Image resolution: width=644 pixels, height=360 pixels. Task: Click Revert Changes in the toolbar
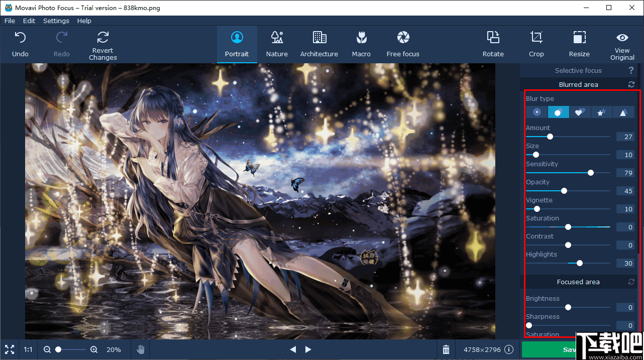(x=103, y=45)
